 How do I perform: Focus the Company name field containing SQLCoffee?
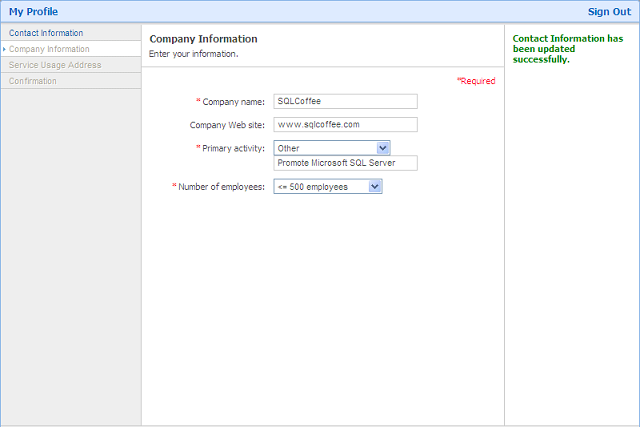pyautogui.click(x=345, y=101)
